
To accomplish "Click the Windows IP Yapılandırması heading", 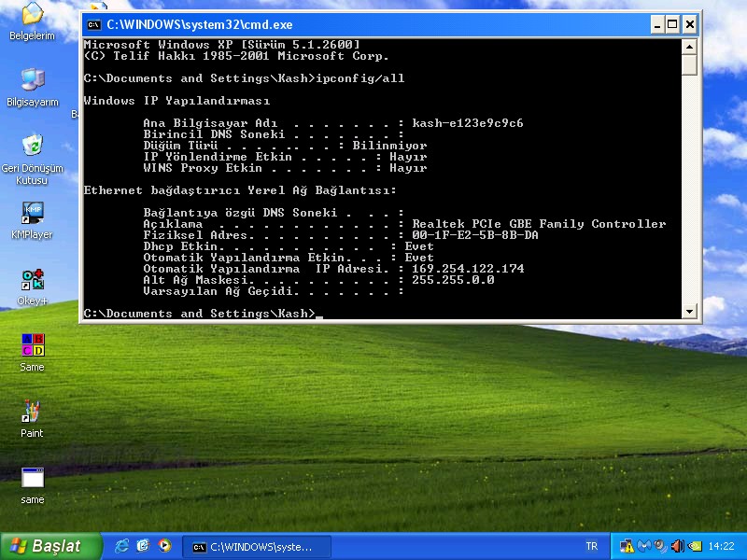I will click(x=176, y=101).
